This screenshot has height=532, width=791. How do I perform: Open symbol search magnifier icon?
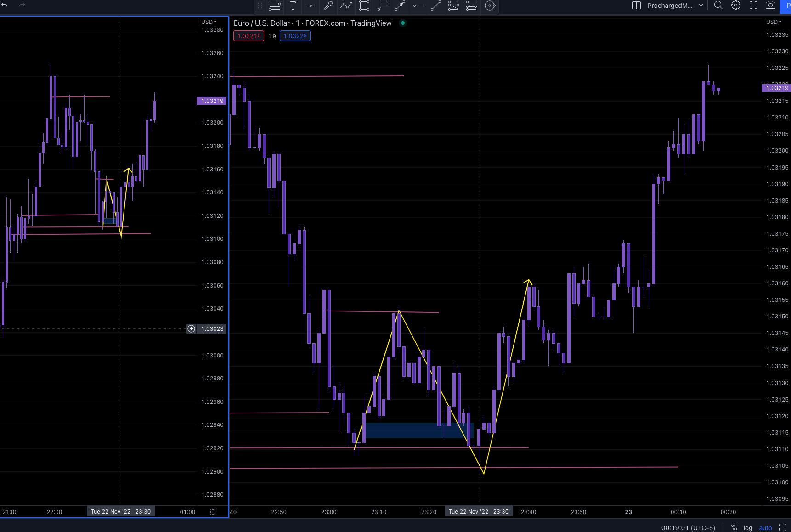pos(718,6)
